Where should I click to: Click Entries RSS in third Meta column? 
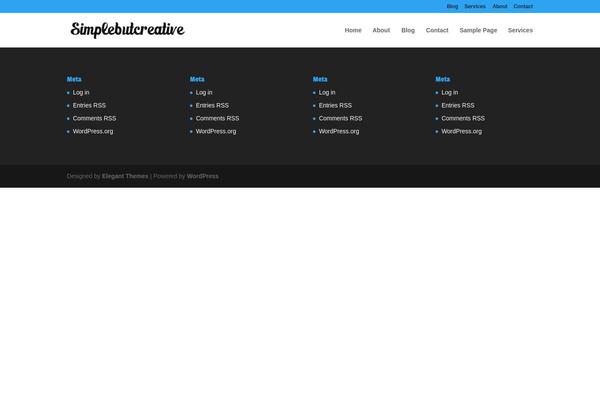point(335,106)
